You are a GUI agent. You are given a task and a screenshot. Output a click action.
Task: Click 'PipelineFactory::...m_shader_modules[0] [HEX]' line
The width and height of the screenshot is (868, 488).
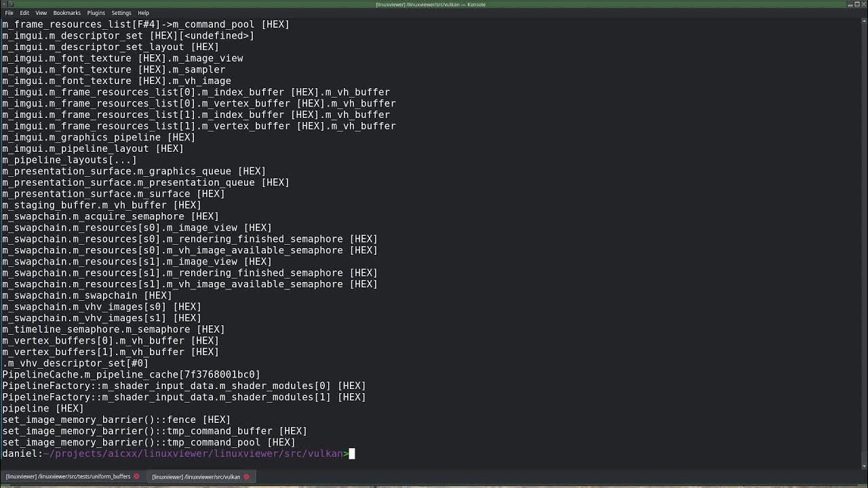coord(184,386)
